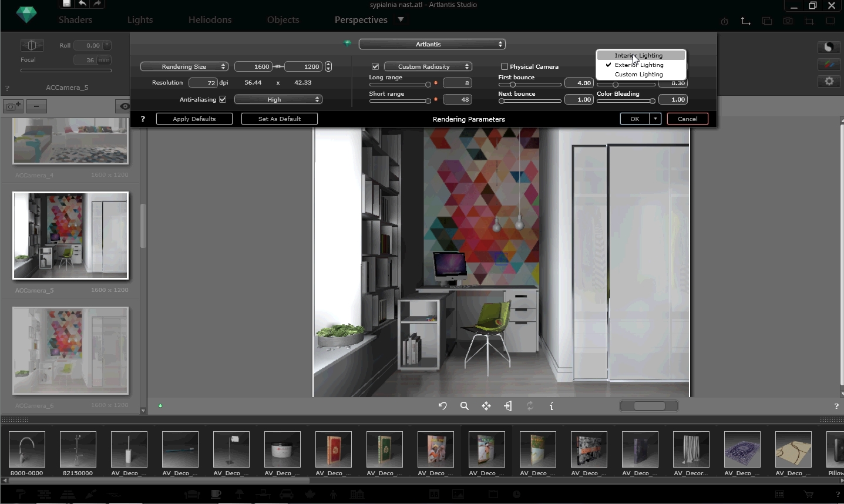This screenshot has width=844, height=504.
Task: Click the save disk icon in title bar
Action: pyautogui.click(x=66, y=4)
